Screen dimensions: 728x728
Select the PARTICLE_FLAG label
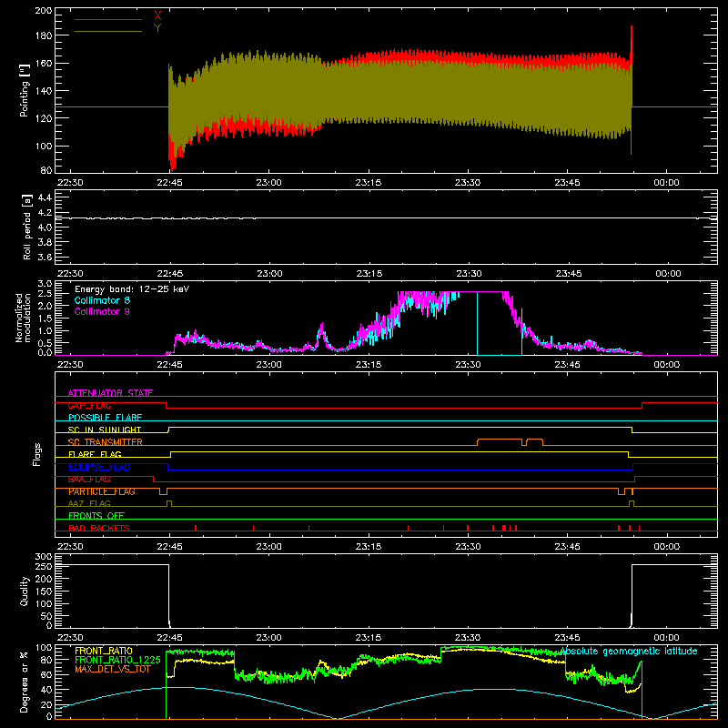(102, 491)
